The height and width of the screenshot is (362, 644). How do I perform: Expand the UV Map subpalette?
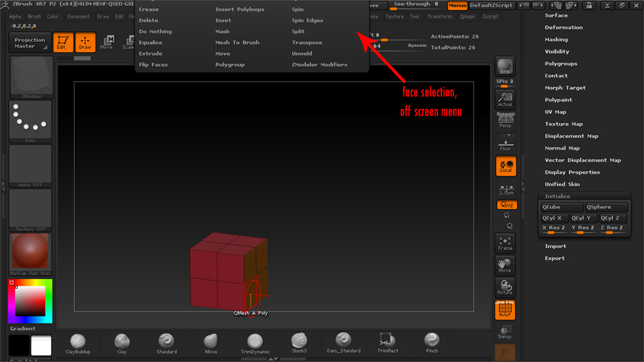click(x=555, y=112)
